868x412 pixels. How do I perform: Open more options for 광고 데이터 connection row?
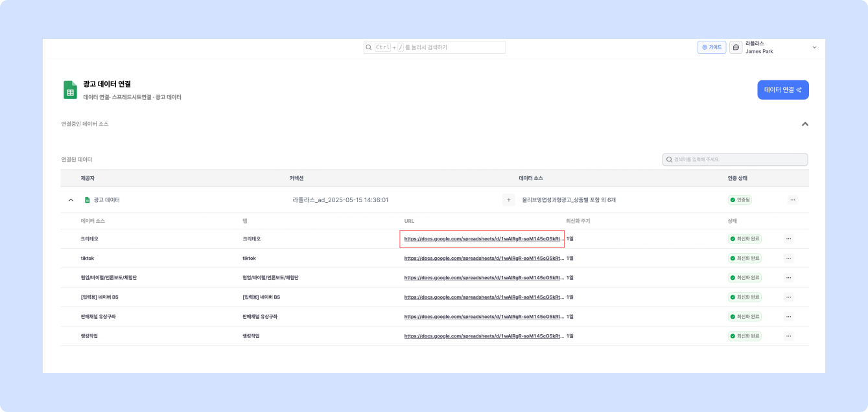(792, 200)
